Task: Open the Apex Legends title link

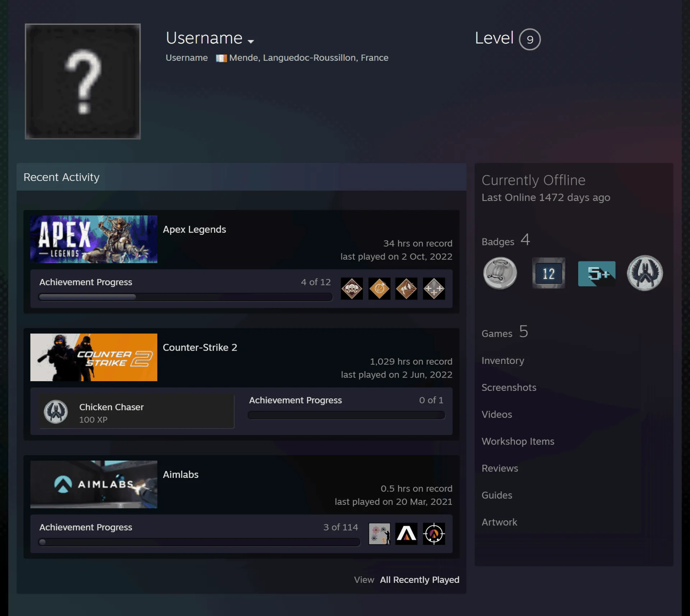Action: (194, 229)
